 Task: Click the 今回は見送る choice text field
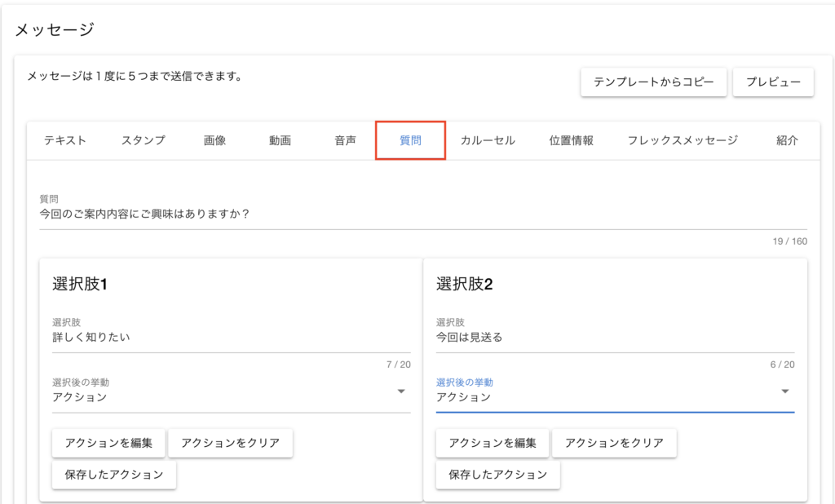coord(615,338)
